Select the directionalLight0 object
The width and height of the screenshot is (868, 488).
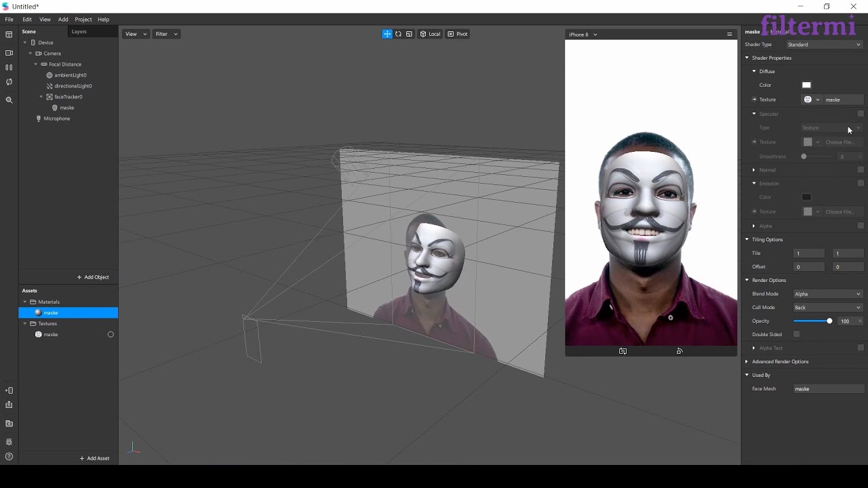pos(73,86)
